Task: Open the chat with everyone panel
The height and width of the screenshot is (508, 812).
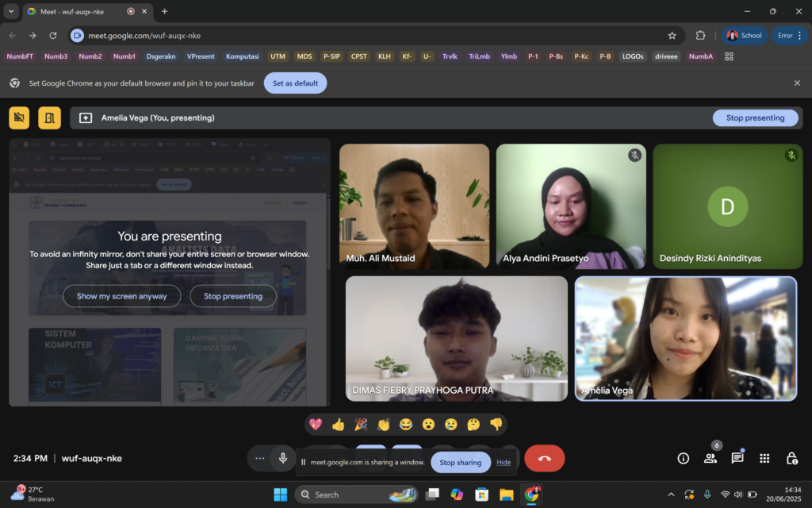Action: tap(737, 458)
